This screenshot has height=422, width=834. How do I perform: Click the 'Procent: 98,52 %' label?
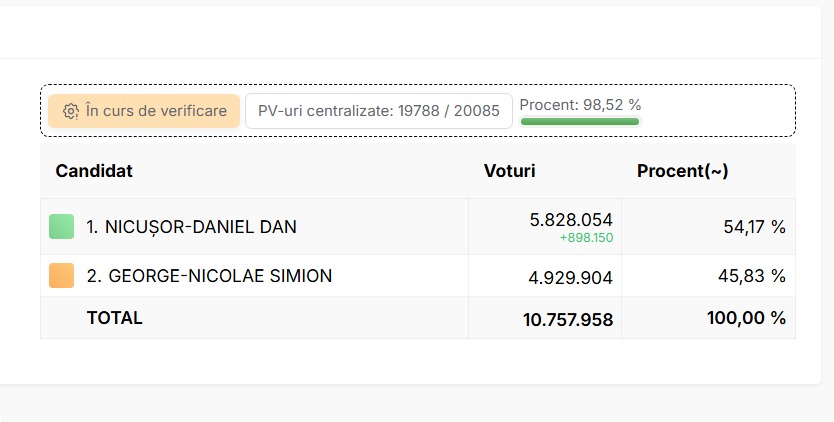[580, 105]
